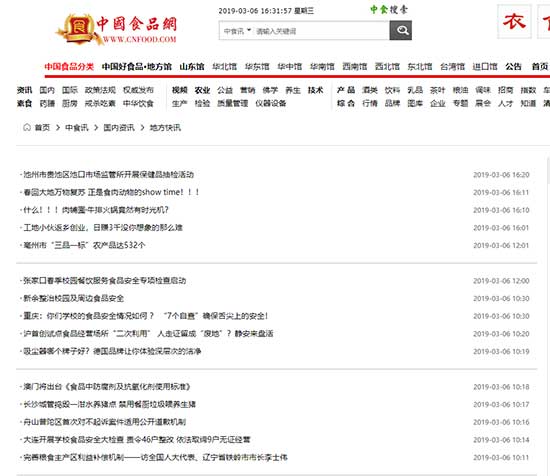The width and height of the screenshot is (550, 476).
Task: Open the 长沙城管 pig farm article
Action: [x=109, y=404]
